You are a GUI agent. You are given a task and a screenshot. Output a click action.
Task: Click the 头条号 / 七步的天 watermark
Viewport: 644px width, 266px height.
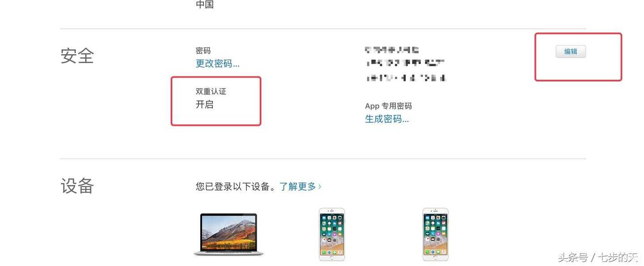598,257
